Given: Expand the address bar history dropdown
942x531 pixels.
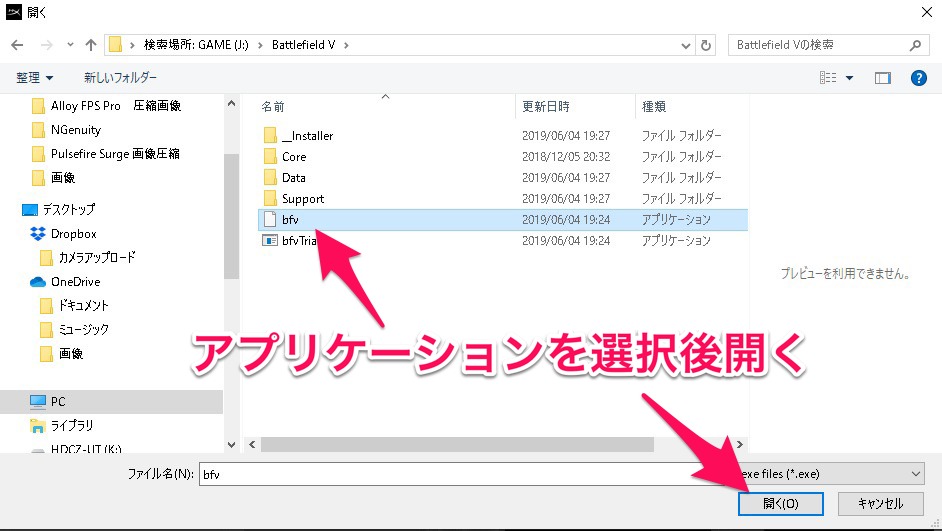Looking at the screenshot, I should [x=685, y=45].
